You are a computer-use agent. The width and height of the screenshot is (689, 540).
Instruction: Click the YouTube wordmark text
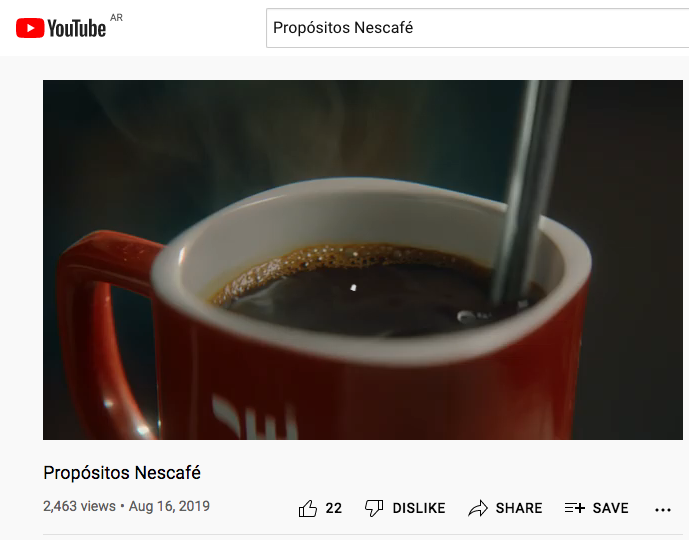pos(76,28)
